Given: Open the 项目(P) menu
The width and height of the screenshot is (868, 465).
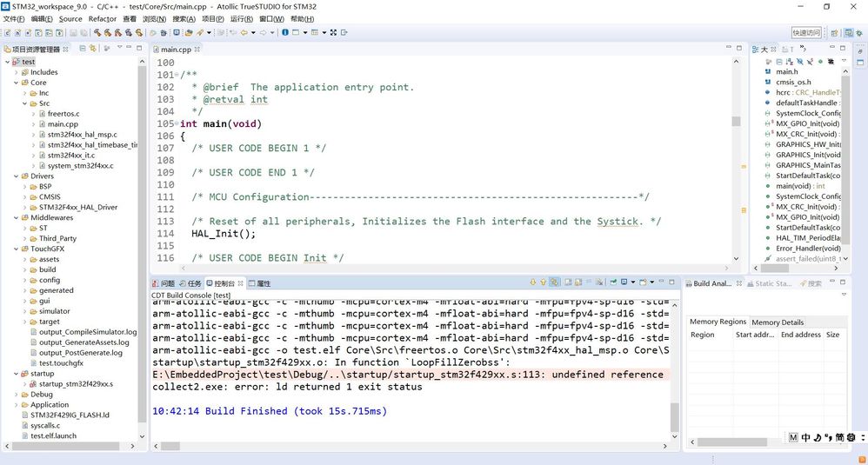Looking at the screenshot, I should coord(212,19).
